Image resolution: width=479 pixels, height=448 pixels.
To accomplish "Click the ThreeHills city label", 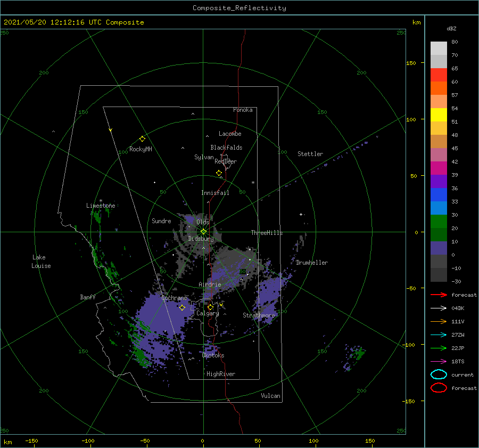I will (x=267, y=233).
